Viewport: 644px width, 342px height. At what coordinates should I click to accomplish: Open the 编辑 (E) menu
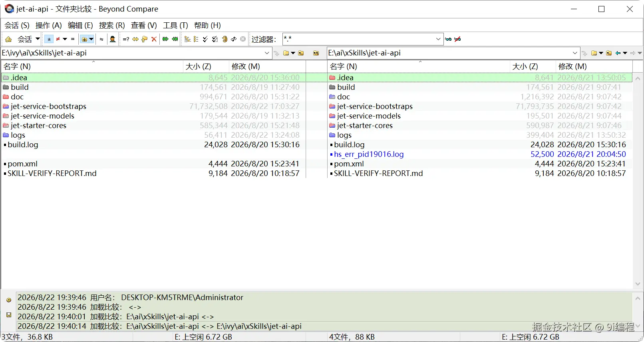coord(80,26)
